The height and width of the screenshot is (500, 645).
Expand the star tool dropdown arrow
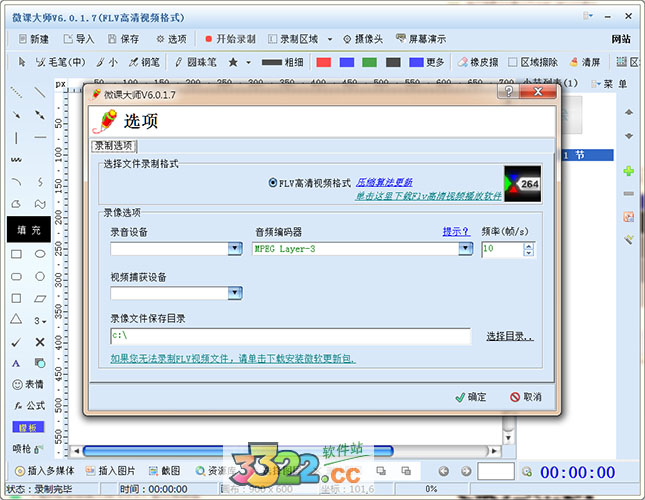248,62
